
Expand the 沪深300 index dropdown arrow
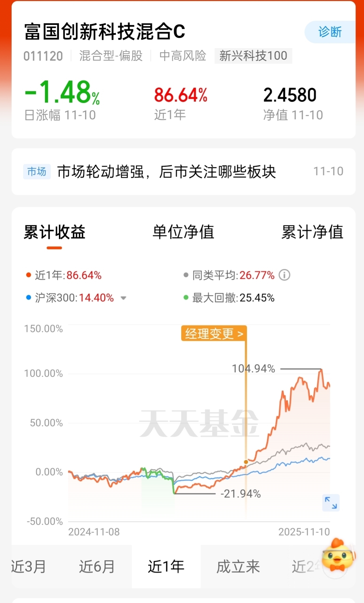(x=123, y=298)
